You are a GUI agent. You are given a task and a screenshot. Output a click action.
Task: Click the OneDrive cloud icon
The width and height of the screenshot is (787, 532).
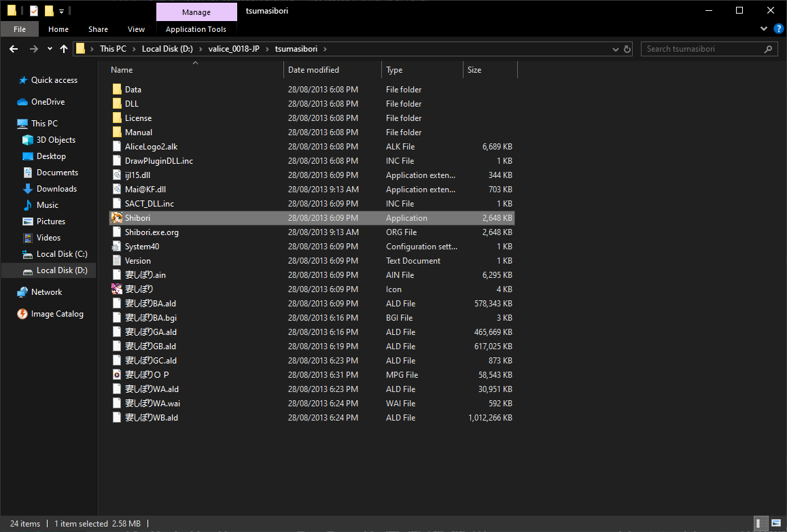(22, 102)
